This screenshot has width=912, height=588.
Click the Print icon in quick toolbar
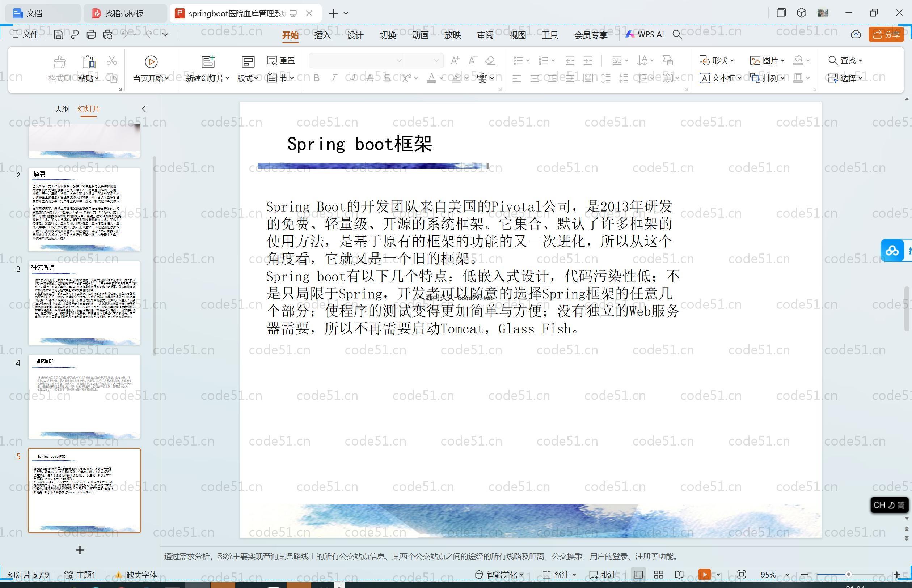pos(91,35)
